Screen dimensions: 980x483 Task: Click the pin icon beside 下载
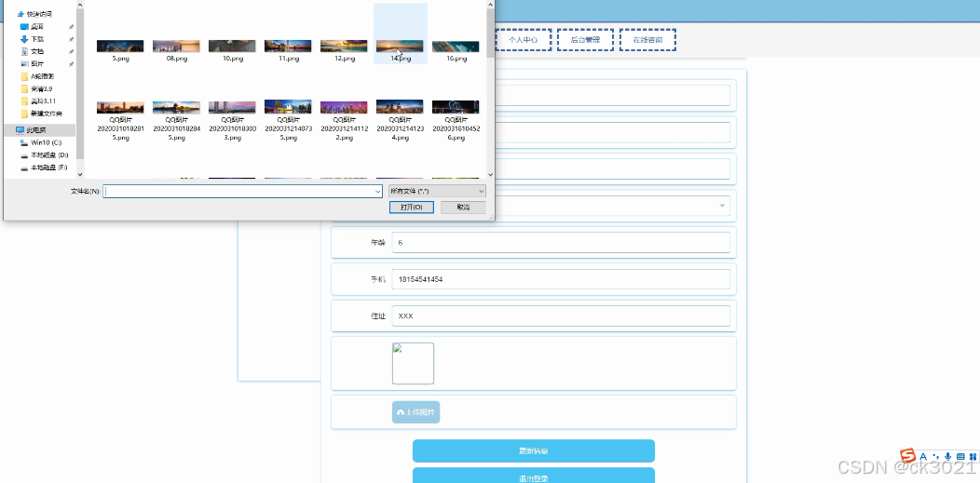click(71, 39)
